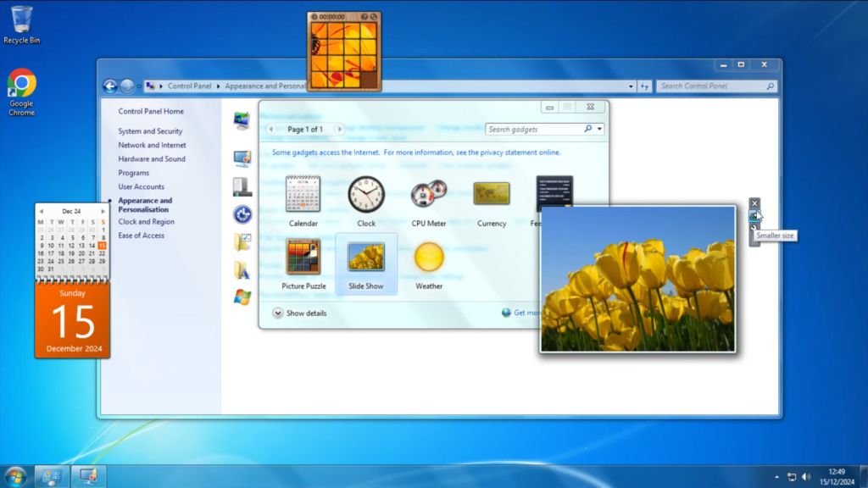Click the Search gadgets input field
The image size is (868, 488).
pos(534,130)
